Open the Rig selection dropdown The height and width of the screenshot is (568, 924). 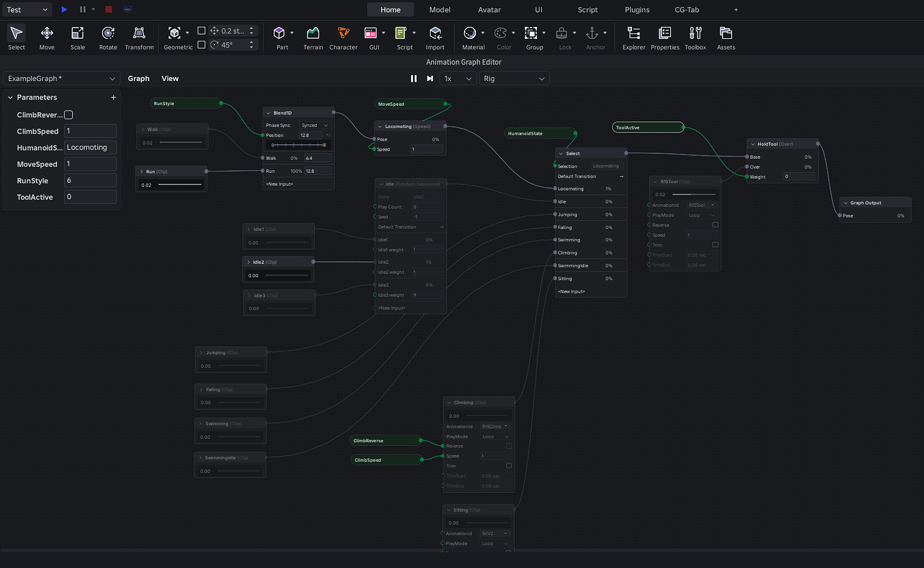click(x=514, y=78)
